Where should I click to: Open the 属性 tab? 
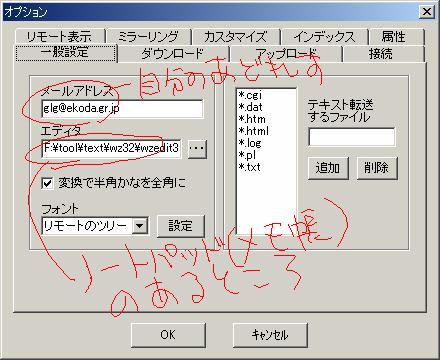396,36
